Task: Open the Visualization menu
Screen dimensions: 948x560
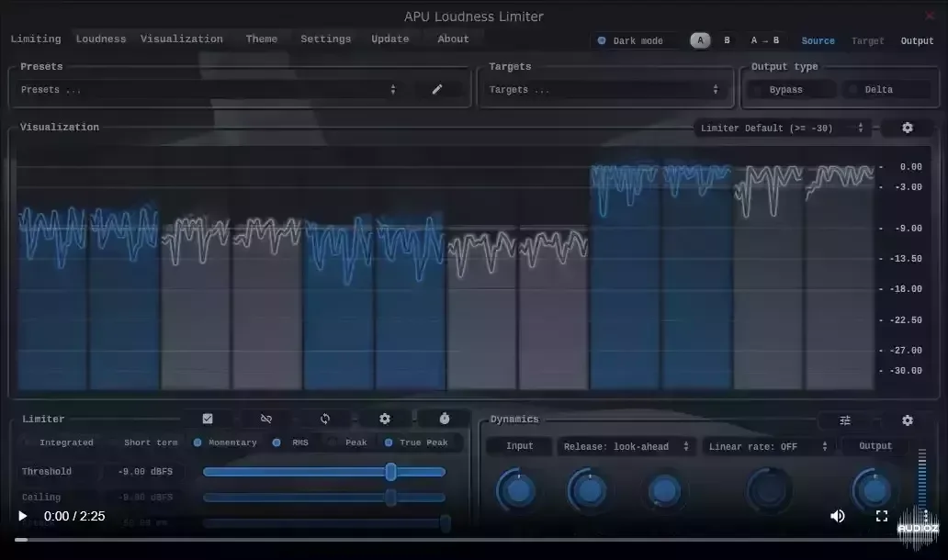Action: pyautogui.click(x=181, y=39)
